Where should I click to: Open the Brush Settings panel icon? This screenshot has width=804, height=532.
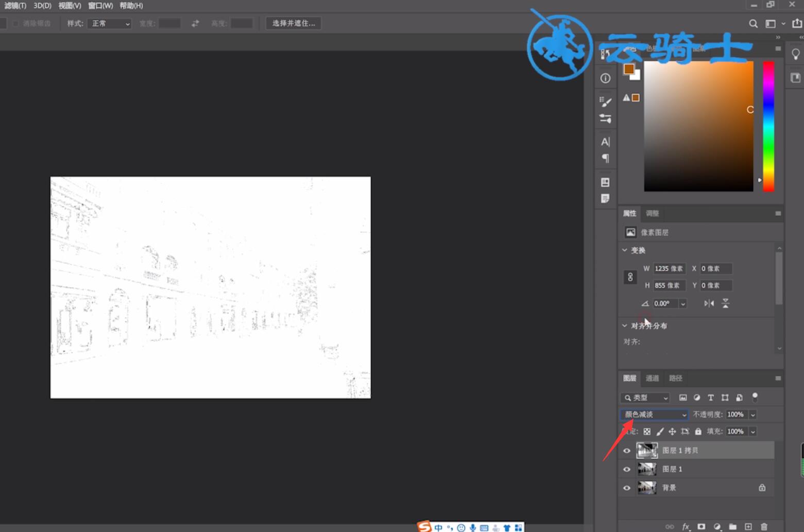605,118
